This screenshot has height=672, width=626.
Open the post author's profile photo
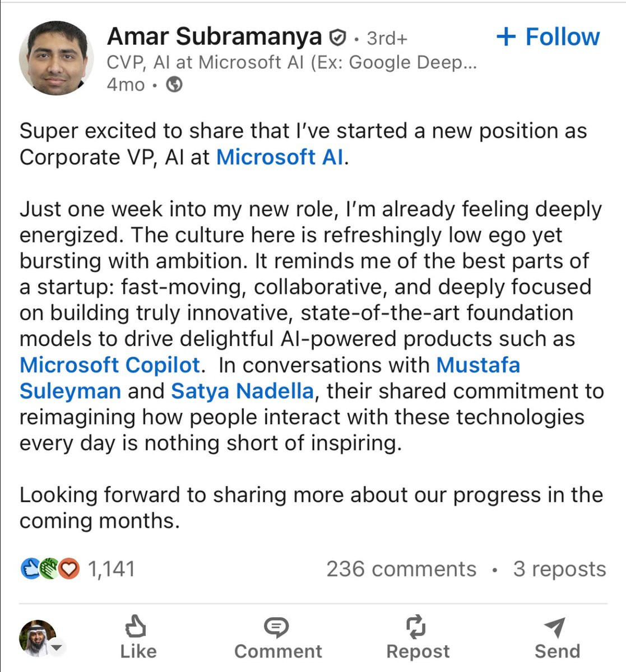(x=55, y=58)
